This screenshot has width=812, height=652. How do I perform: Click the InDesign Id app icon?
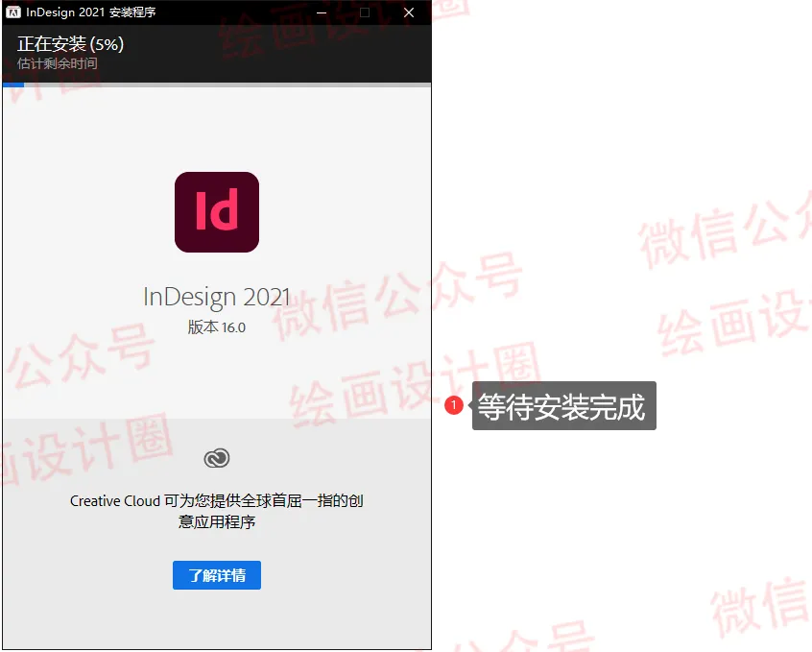pos(217,212)
